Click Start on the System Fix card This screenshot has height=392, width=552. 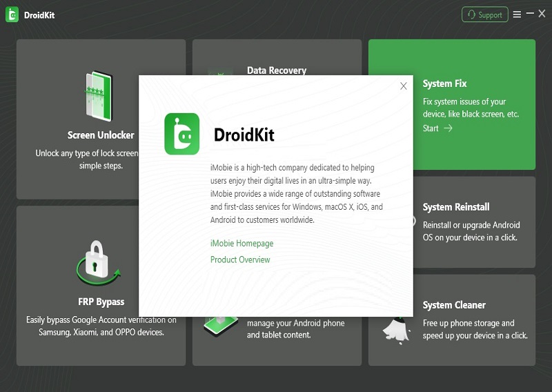[431, 128]
